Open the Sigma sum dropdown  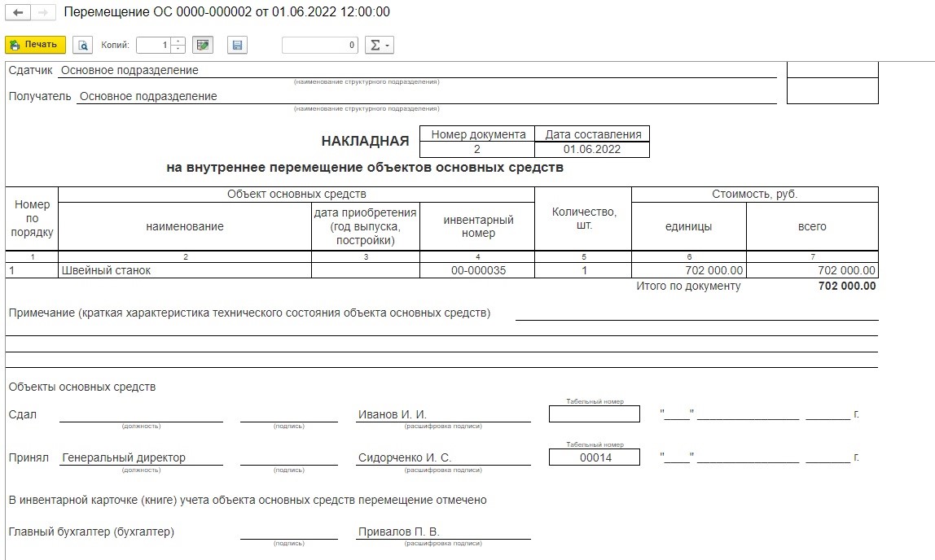[380, 45]
